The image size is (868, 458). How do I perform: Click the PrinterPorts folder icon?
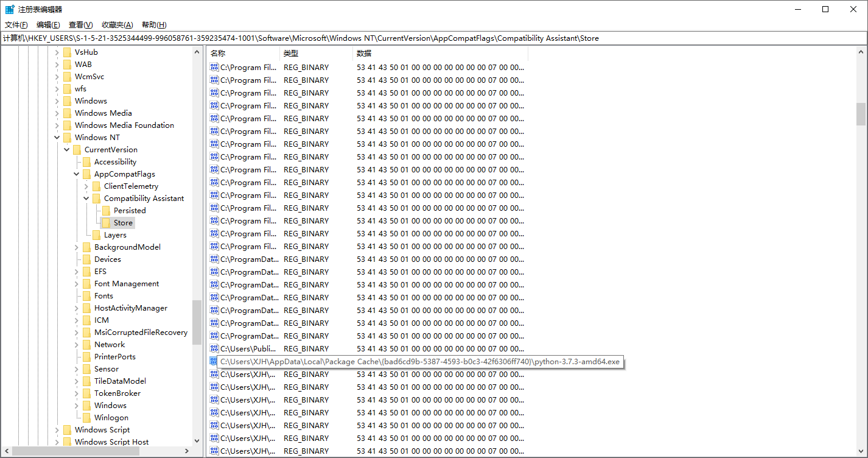coord(86,357)
